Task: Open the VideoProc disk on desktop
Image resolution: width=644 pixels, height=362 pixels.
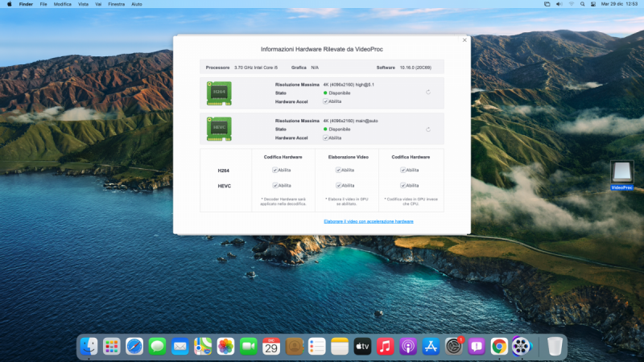Action: tap(622, 173)
